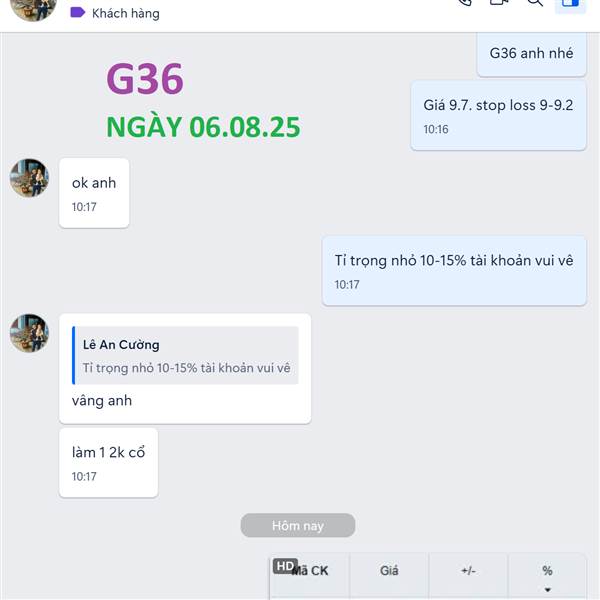Image resolution: width=600 pixels, height=600 pixels.
Task: Start a voice call with this contact
Action: 465,2
